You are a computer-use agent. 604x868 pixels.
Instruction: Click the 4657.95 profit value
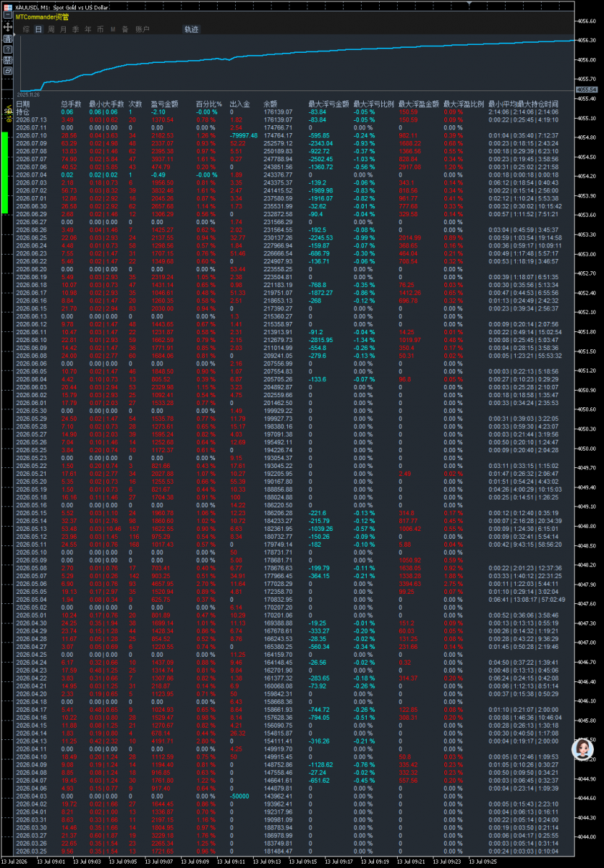(162, 584)
